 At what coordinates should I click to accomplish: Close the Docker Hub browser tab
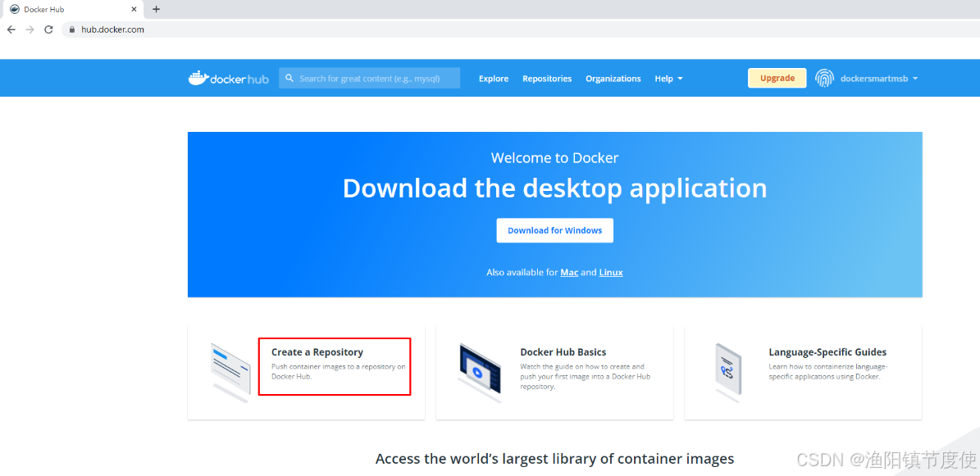(x=134, y=9)
